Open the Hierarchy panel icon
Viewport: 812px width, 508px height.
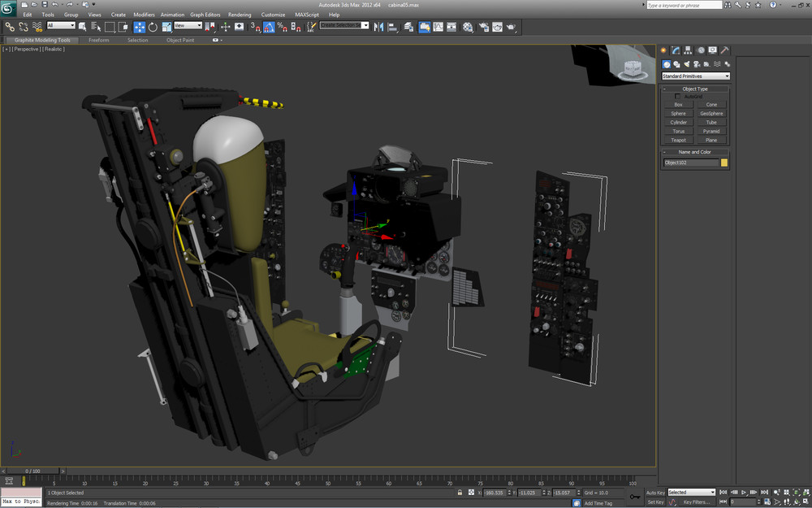click(688, 50)
